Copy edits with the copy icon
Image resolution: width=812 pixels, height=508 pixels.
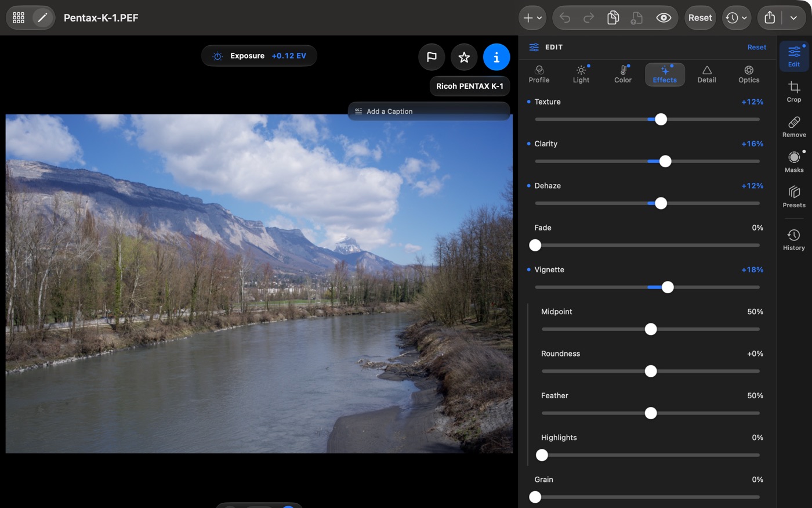pyautogui.click(x=612, y=18)
